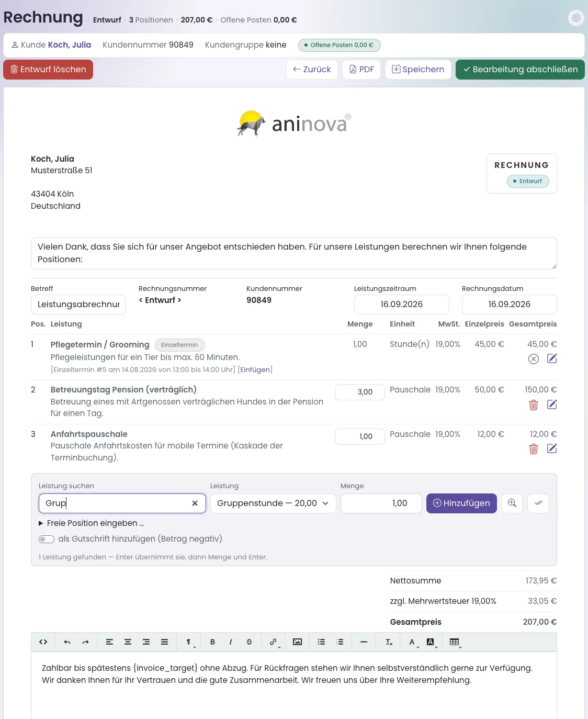Toggle italic formatting
Image resolution: width=588 pixels, height=719 pixels.
tap(231, 642)
